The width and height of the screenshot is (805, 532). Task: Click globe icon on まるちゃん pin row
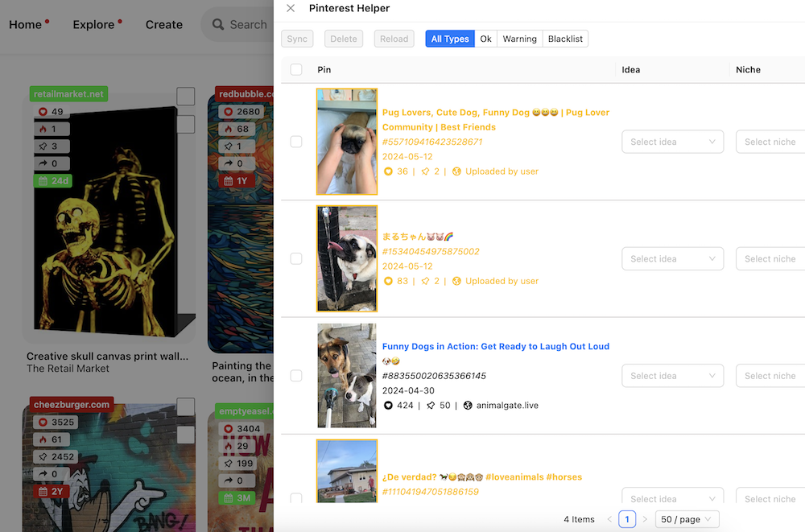coord(456,281)
